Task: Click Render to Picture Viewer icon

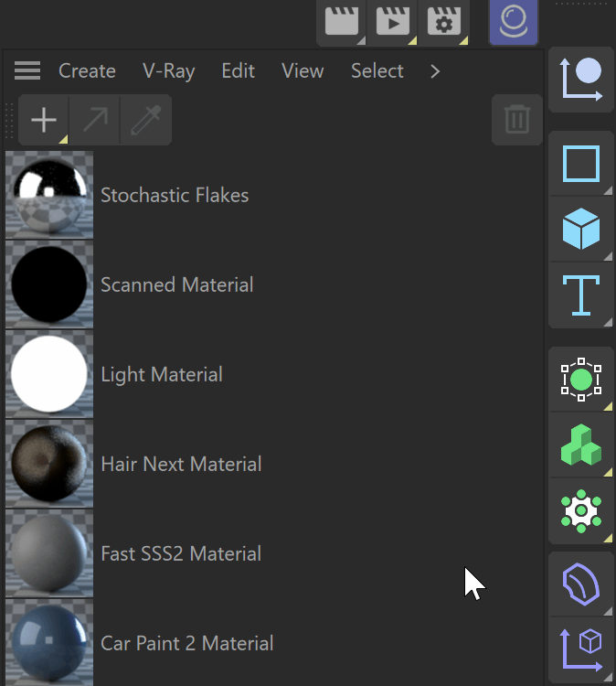Action: (x=393, y=21)
